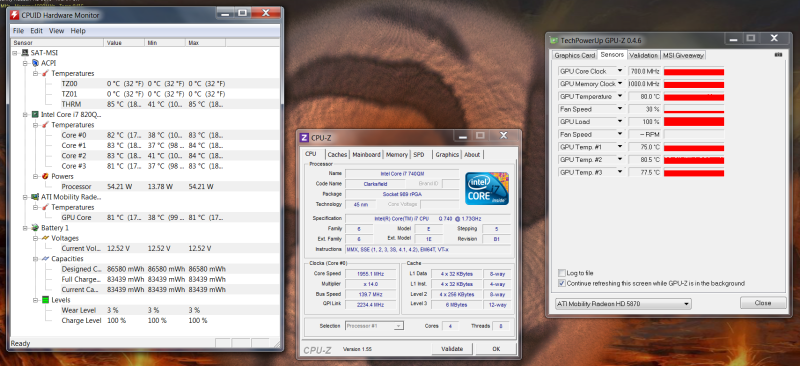
Task: Click the Value column header
Action: coord(124,43)
